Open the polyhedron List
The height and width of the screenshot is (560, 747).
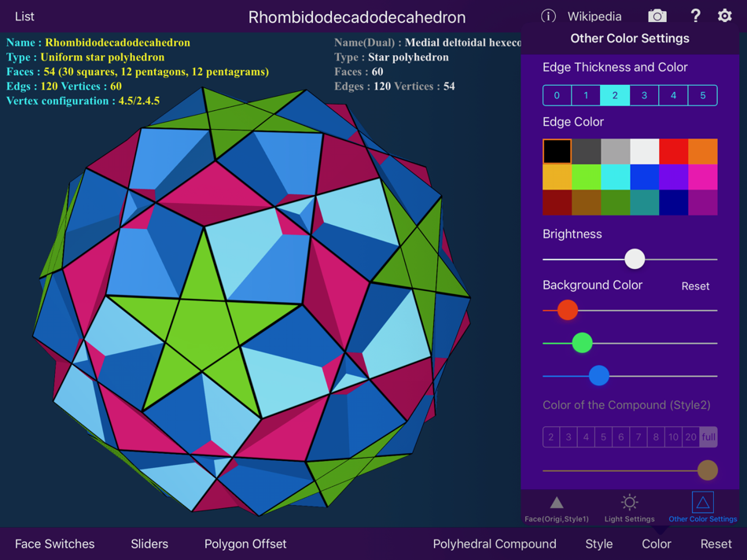point(24,17)
